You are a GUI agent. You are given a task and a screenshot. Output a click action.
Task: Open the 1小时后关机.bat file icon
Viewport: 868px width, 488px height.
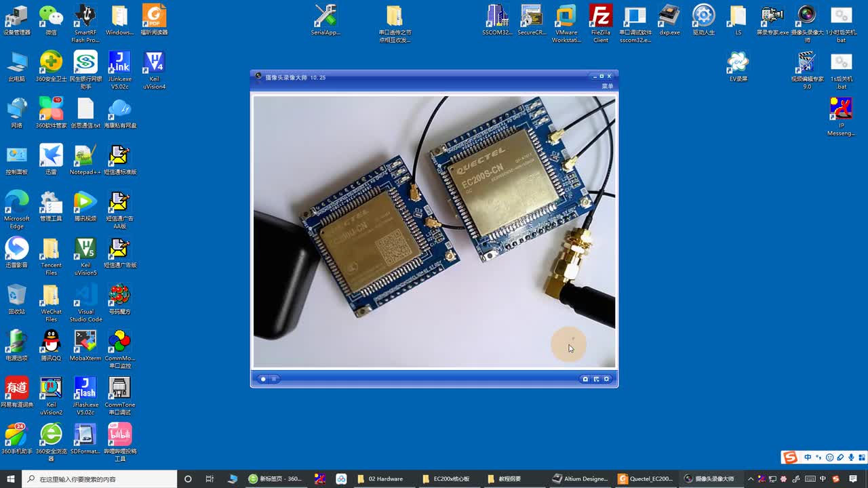(841, 23)
